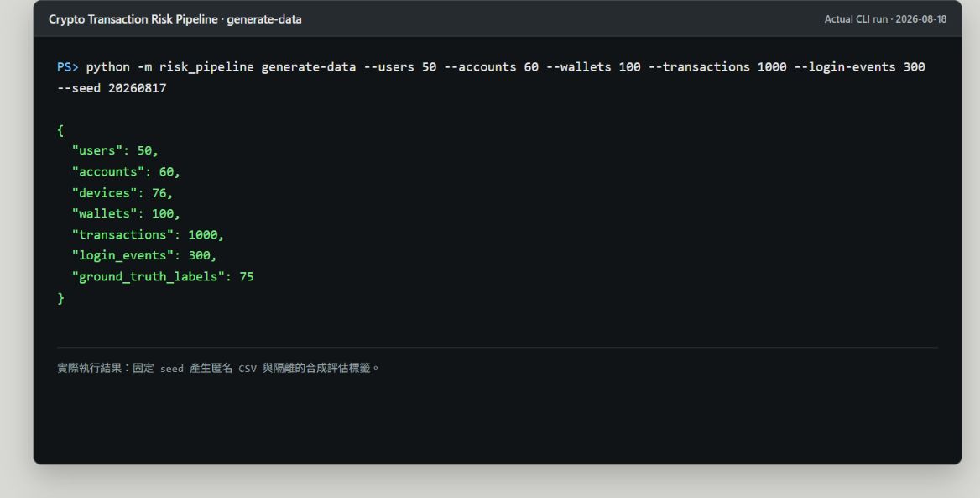Click the '"devices": 76,' output line
The width and height of the screenshot is (980, 498).
[x=122, y=192]
